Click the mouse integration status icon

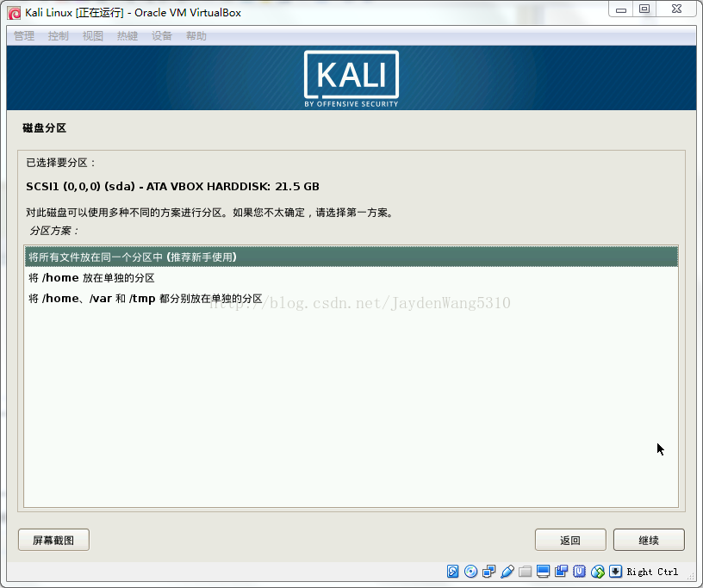click(598, 572)
